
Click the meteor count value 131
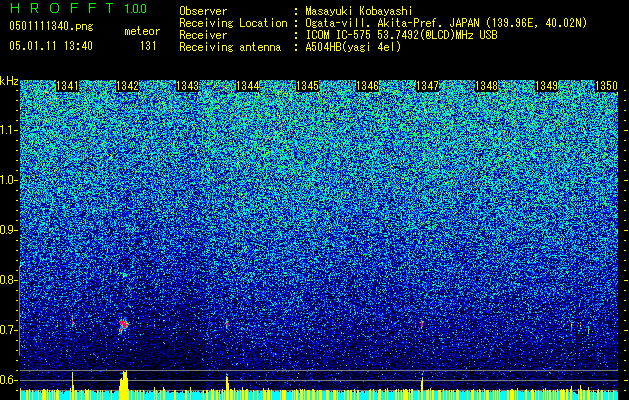pyautogui.click(x=148, y=46)
